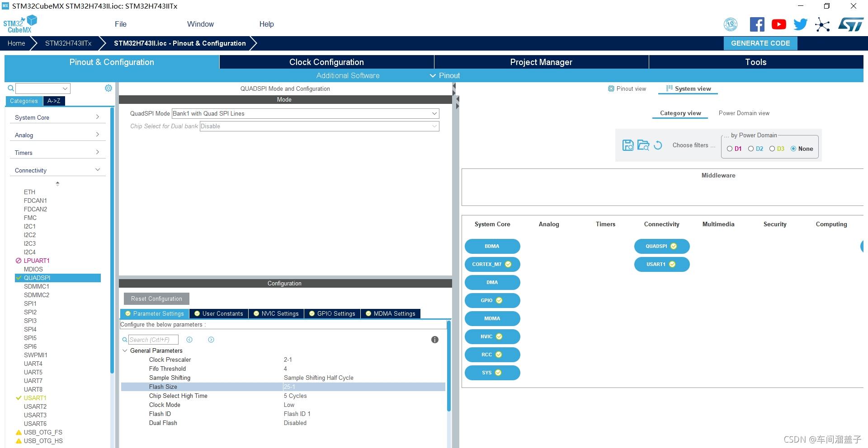Image resolution: width=868 pixels, height=448 pixels.
Task: Go to the next parameter search result
Action: click(211, 340)
